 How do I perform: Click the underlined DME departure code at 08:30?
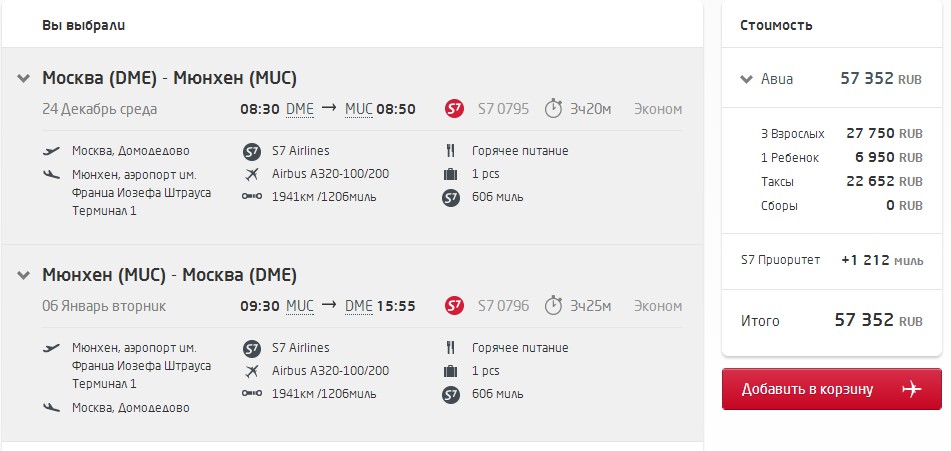[300, 110]
